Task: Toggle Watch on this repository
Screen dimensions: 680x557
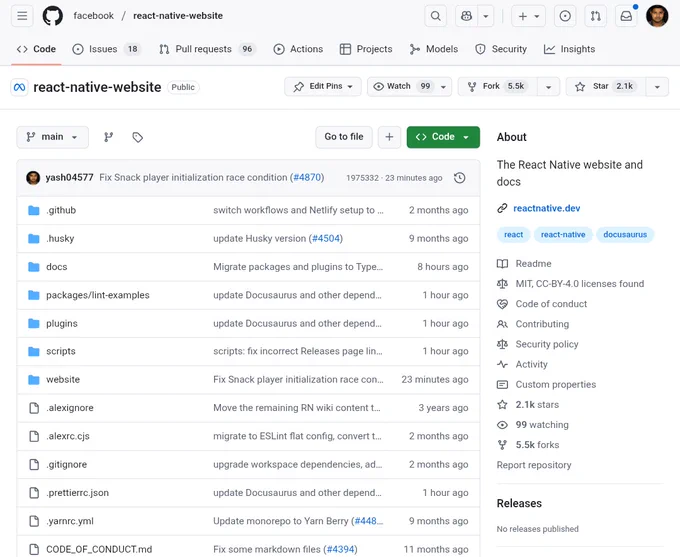Action: [x=402, y=86]
